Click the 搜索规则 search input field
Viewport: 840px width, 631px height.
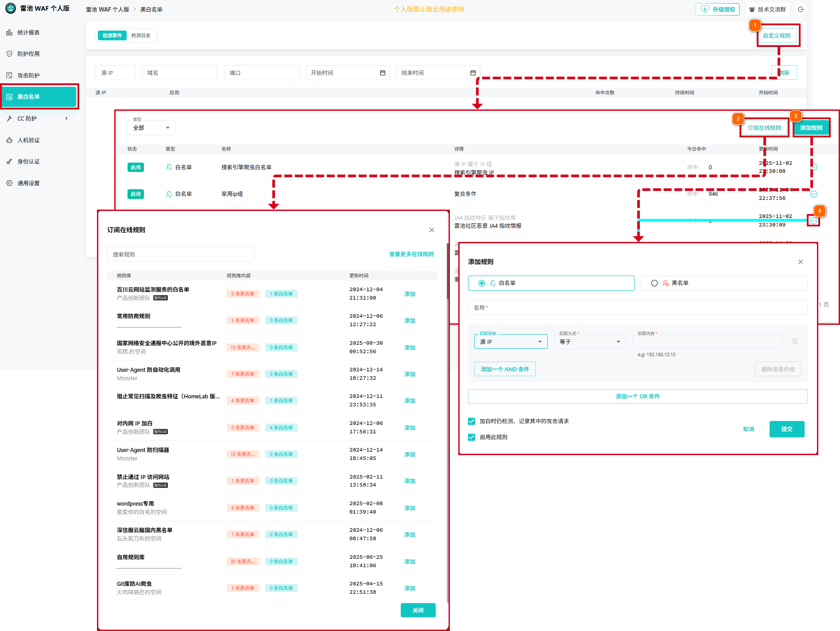pyautogui.click(x=181, y=254)
